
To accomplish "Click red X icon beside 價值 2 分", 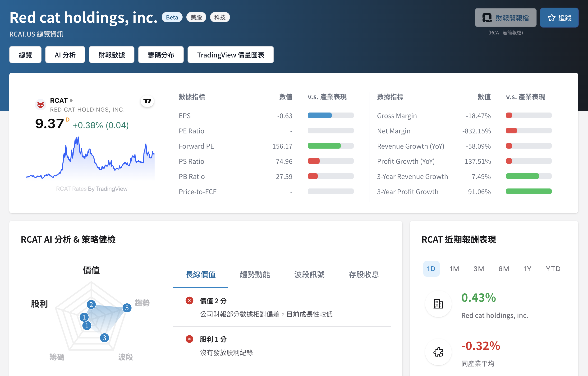I will pyautogui.click(x=189, y=301).
